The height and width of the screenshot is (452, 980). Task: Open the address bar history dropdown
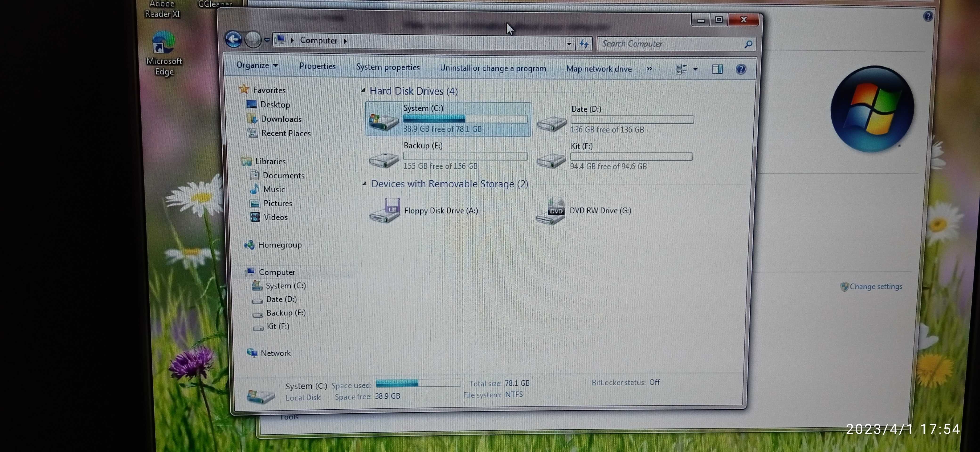coord(569,44)
